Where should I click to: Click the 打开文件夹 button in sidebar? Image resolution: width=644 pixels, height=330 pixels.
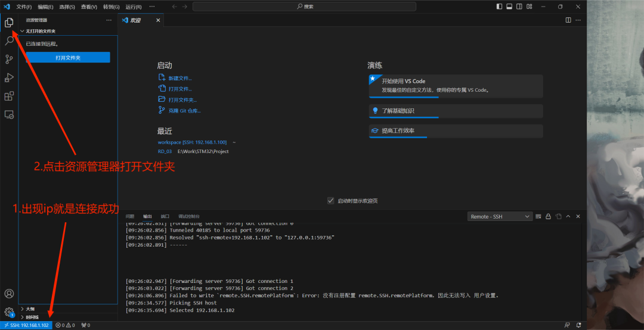pyautogui.click(x=68, y=57)
